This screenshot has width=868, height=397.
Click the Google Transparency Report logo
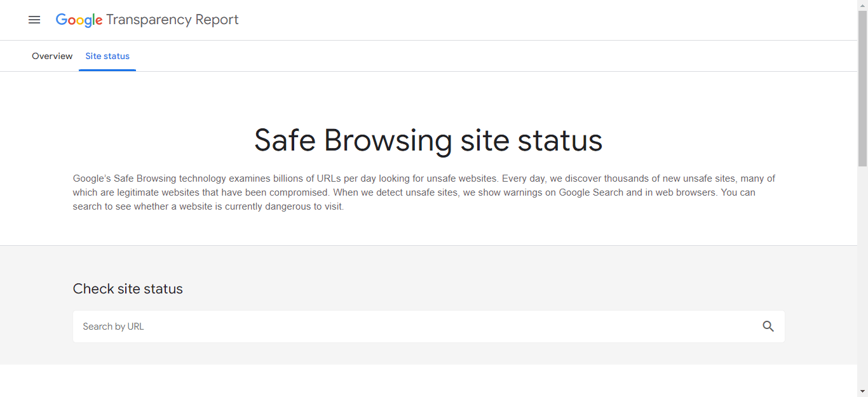tap(147, 20)
